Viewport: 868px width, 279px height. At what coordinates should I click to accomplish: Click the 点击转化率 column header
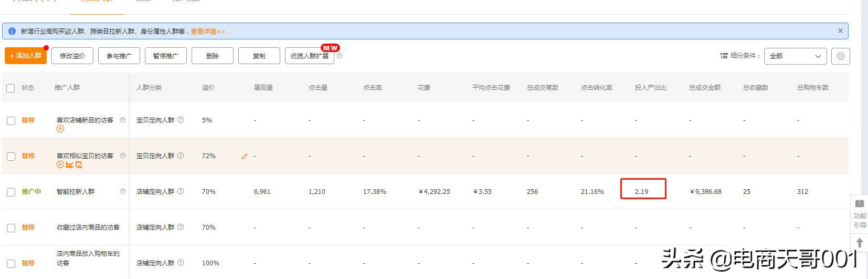pos(597,88)
